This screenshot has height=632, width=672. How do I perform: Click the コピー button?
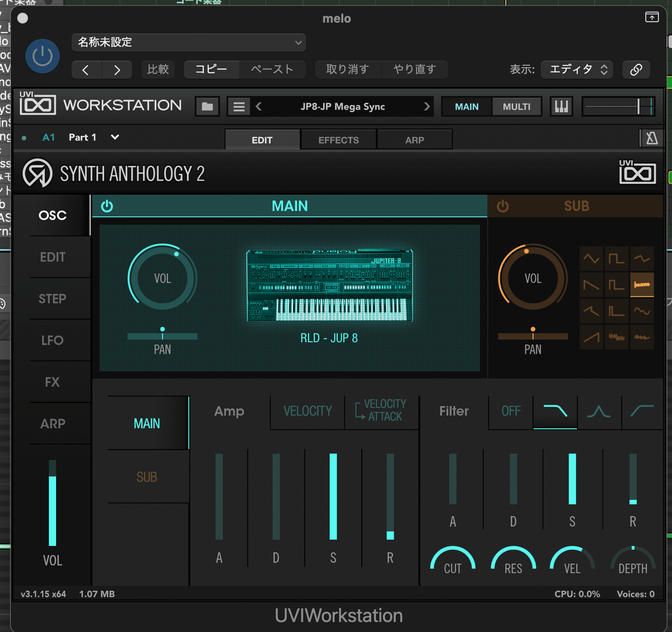click(x=211, y=69)
